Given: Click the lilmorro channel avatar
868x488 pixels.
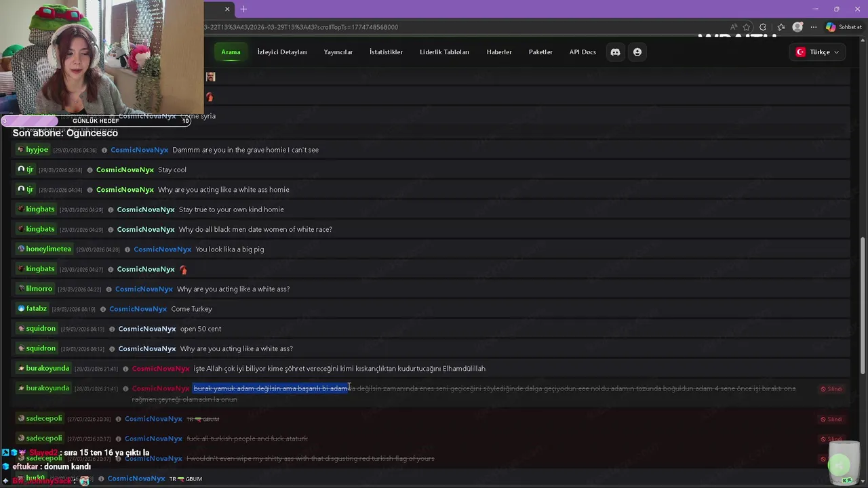Looking at the screenshot, I should (x=21, y=289).
